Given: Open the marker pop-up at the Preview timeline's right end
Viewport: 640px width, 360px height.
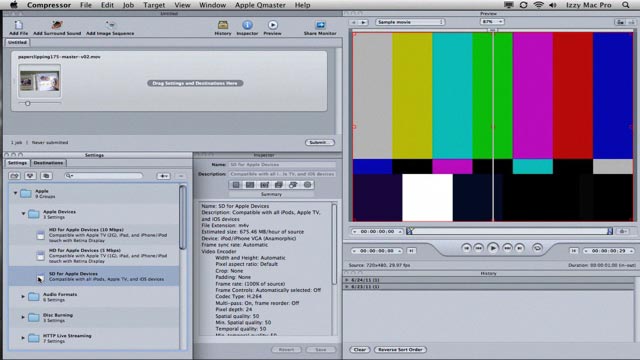Looking at the screenshot, I should point(623,231).
